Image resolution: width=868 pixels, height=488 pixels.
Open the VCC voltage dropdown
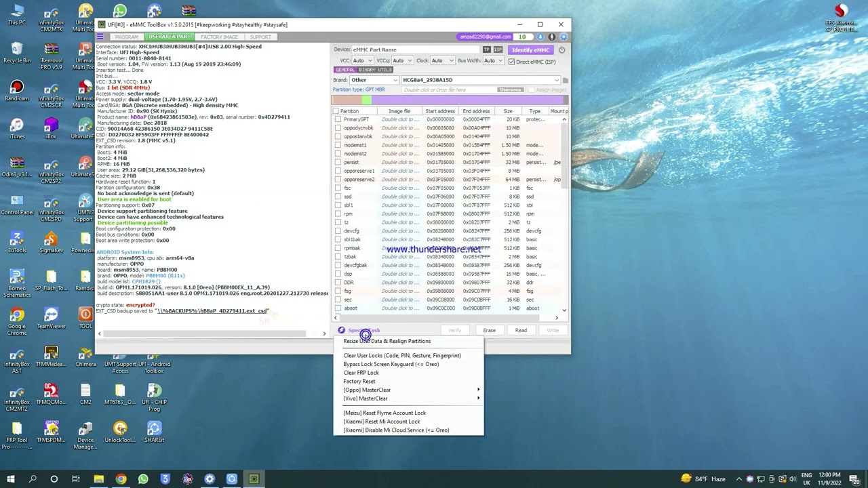click(363, 61)
